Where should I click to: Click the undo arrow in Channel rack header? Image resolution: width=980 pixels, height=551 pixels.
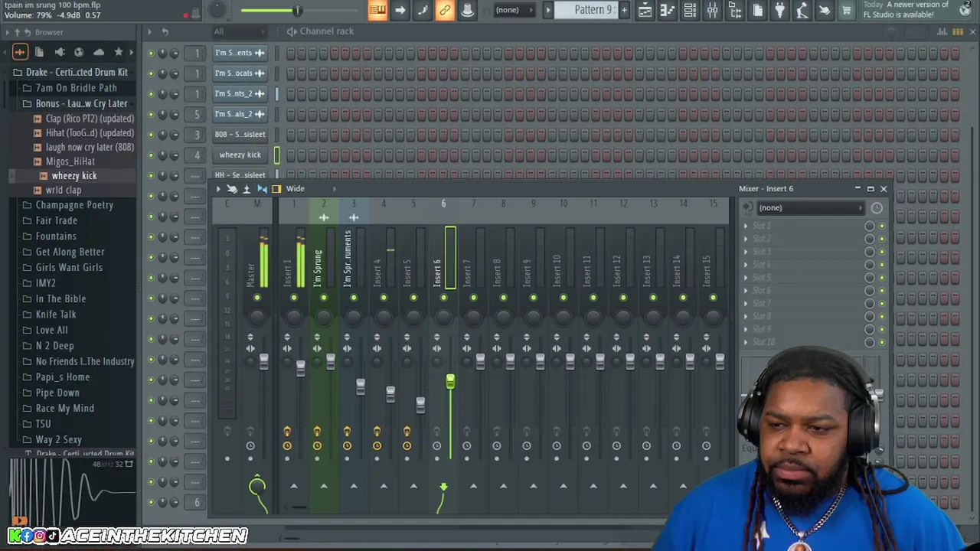coord(165,31)
